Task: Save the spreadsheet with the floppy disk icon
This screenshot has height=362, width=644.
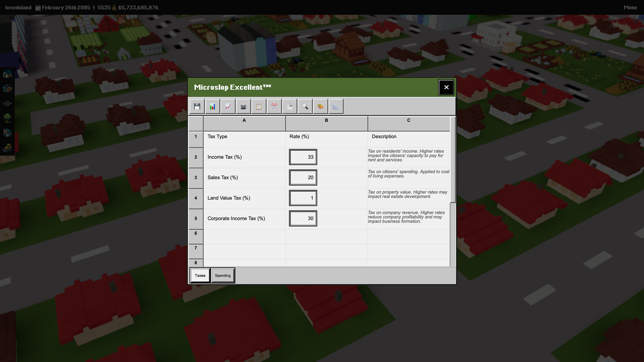Action: click(x=197, y=106)
